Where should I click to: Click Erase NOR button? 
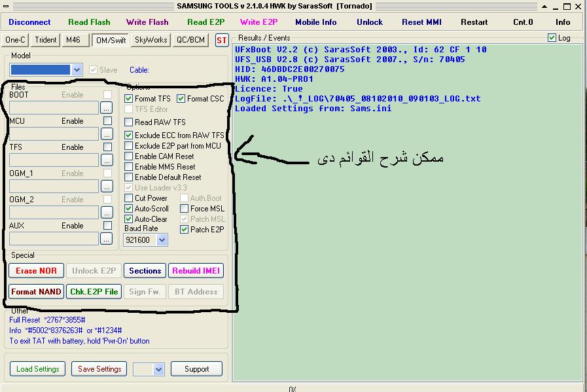click(36, 271)
